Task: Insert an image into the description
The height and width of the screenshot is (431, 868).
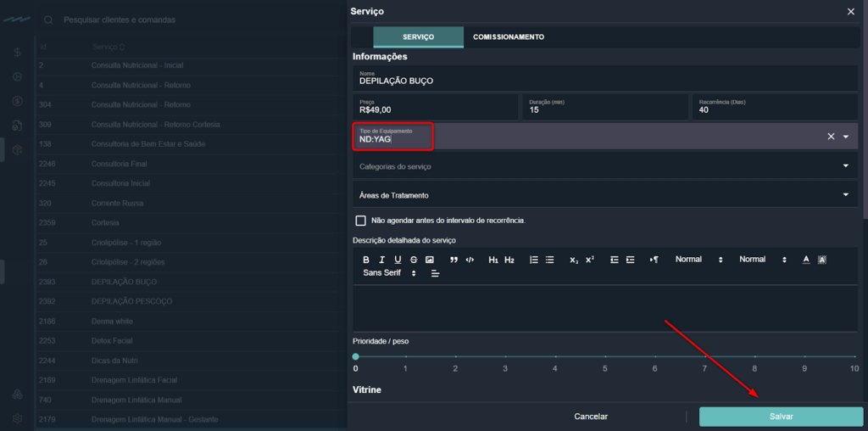Action: [x=430, y=260]
